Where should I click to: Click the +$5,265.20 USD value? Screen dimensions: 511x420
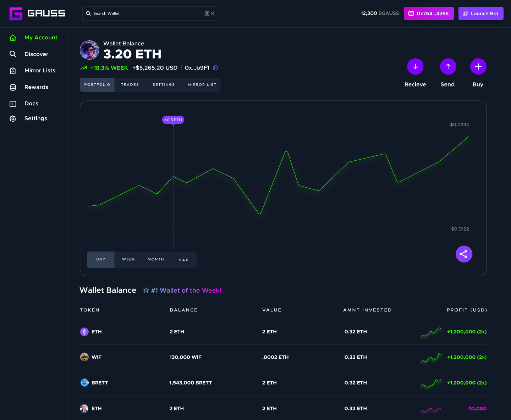(x=155, y=68)
